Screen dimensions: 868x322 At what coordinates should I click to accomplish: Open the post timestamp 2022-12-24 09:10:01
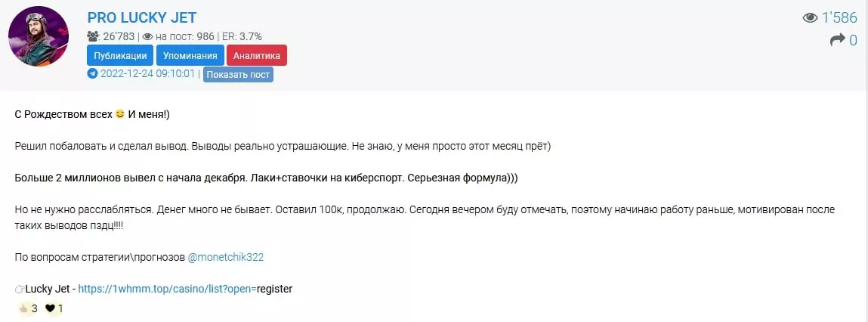tap(148, 74)
